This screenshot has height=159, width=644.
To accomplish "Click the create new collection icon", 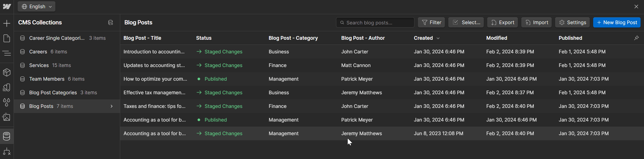I will (x=111, y=22).
